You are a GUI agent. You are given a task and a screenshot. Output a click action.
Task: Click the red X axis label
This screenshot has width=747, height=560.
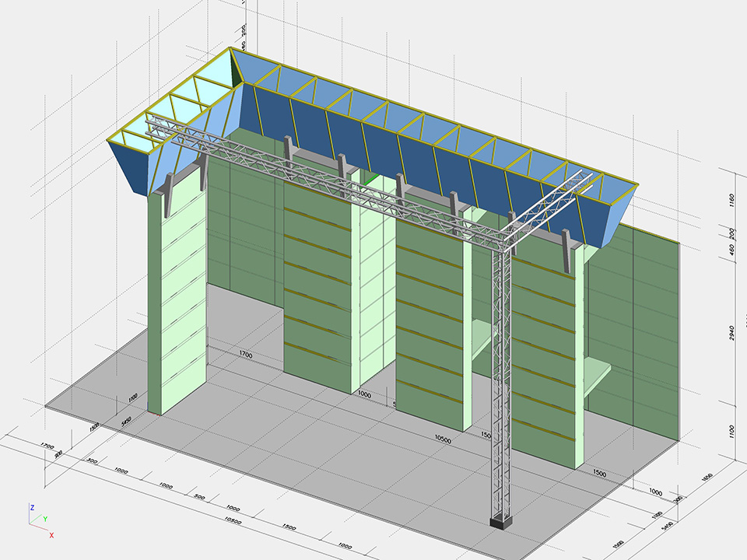coord(51,535)
